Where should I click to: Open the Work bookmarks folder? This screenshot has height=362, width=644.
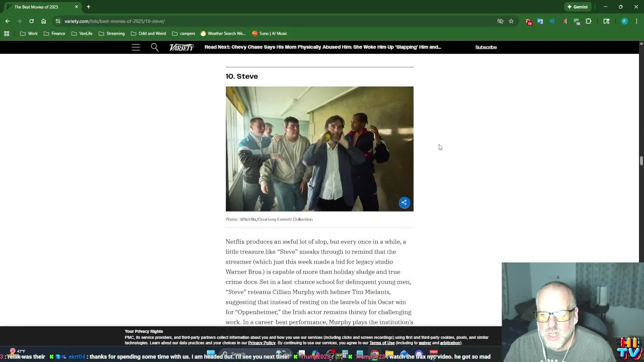click(x=29, y=33)
